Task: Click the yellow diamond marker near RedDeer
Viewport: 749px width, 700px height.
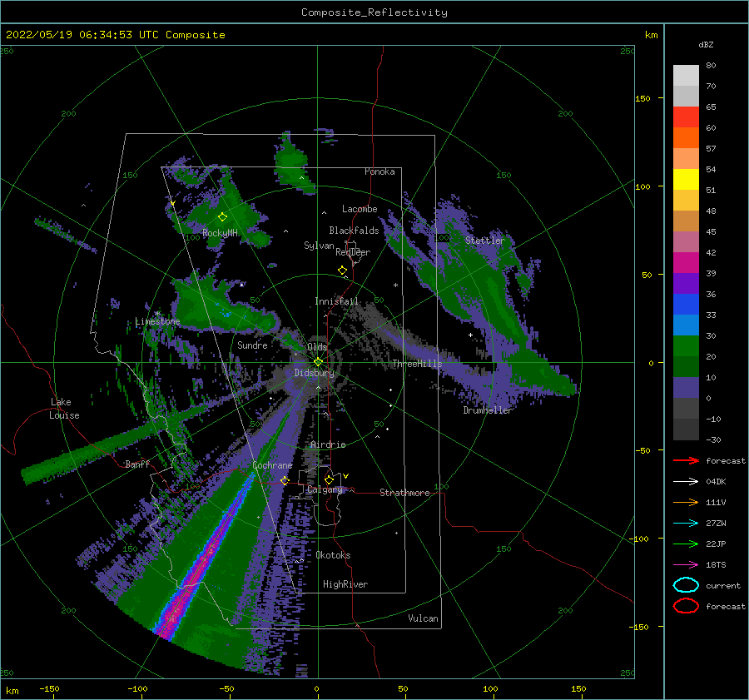Action: click(x=343, y=270)
